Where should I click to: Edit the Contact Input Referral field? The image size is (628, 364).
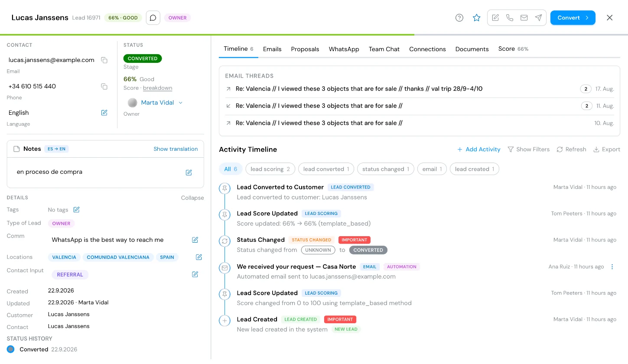point(195,274)
